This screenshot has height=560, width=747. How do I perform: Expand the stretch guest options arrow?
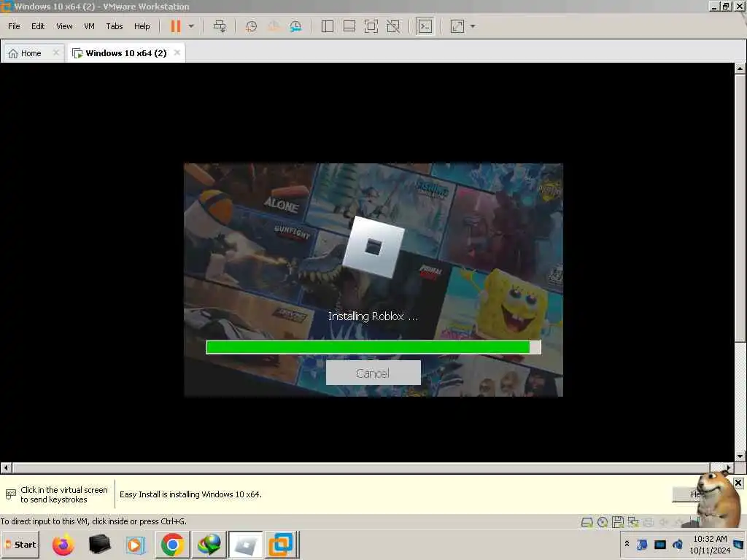pyautogui.click(x=473, y=26)
